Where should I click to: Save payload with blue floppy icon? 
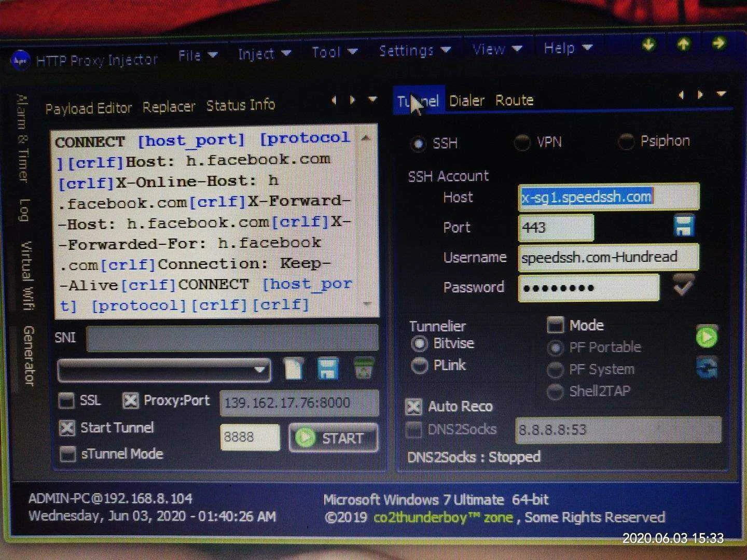click(x=328, y=369)
